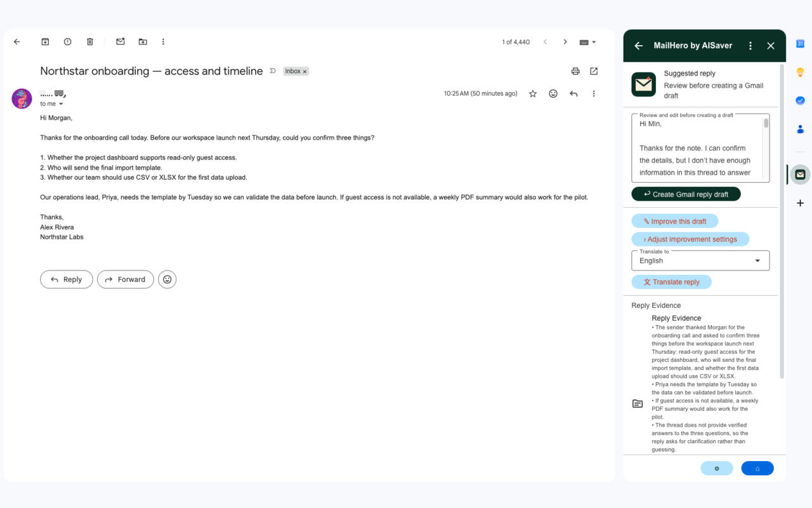Star the message from Alex Rivera
The image size is (812, 508).
(x=533, y=94)
